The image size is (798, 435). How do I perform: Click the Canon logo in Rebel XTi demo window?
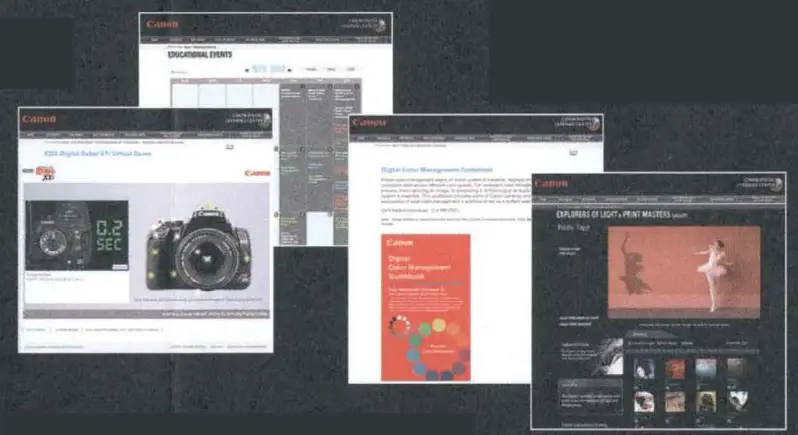[x=39, y=119]
